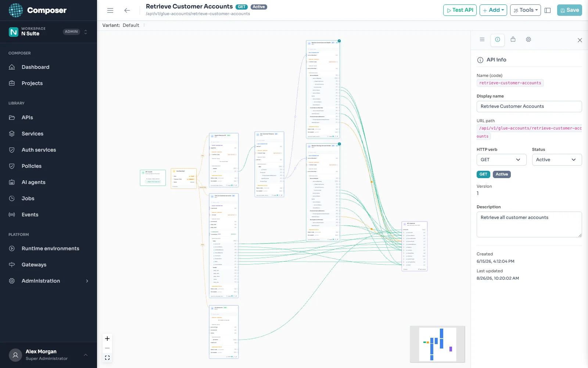Open the Status Active dropdown

pyautogui.click(x=557, y=160)
